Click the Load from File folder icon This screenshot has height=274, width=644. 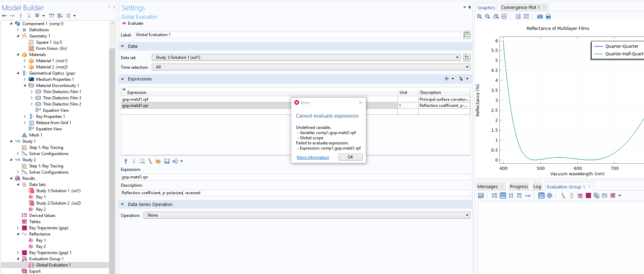pyautogui.click(x=158, y=161)
